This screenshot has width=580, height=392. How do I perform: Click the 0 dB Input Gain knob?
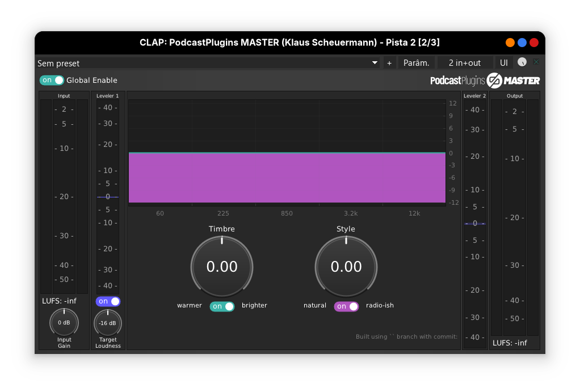(64, 322)
